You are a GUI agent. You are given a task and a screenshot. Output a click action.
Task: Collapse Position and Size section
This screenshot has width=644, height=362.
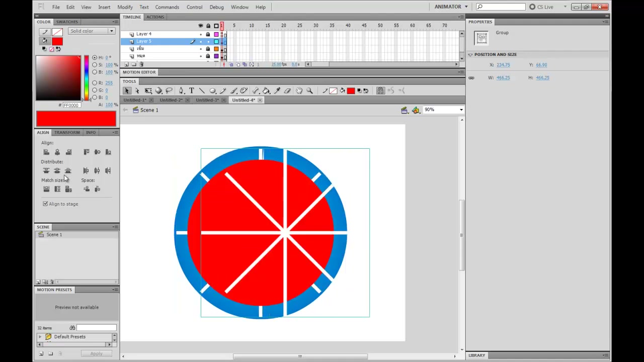(470, 54)
